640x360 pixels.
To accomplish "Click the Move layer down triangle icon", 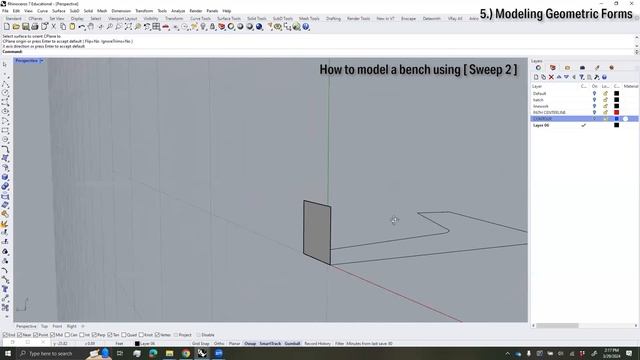I will point(566,77).
